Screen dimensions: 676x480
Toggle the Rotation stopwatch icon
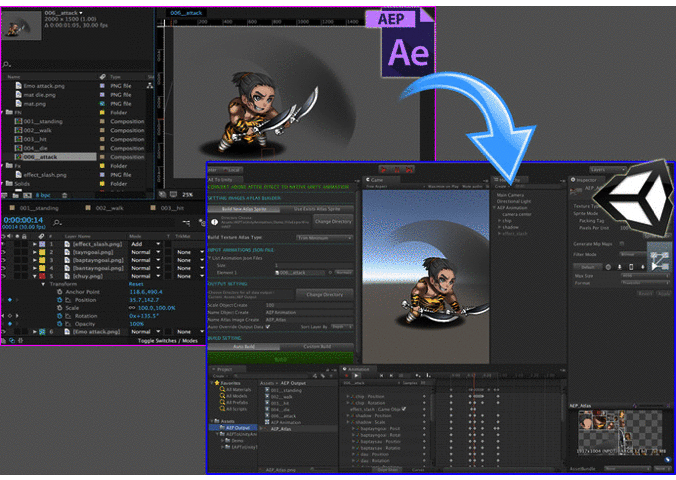coord(59,316)
